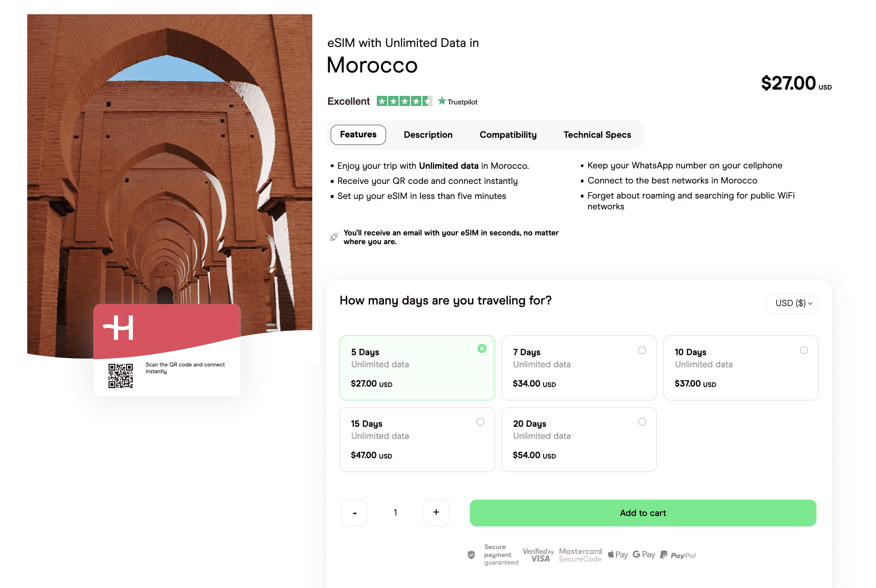Click the white H logo on card
The image size is (876, 588).
coord(119,328)
